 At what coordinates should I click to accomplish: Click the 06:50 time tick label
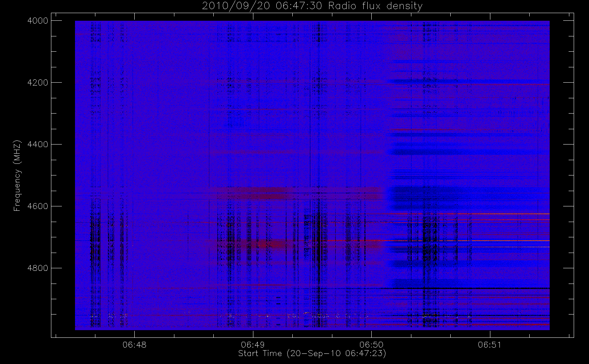[371, 345]
